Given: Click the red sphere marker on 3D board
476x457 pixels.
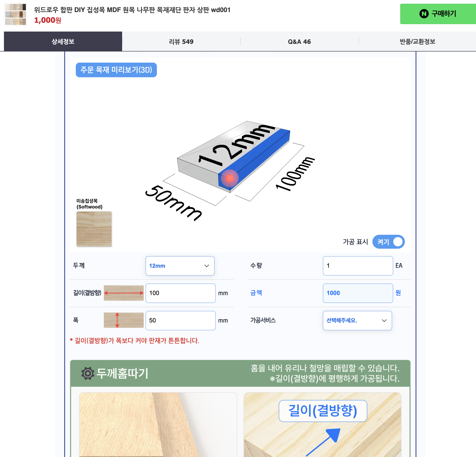Looking at the screenshot, I should 229,178.
